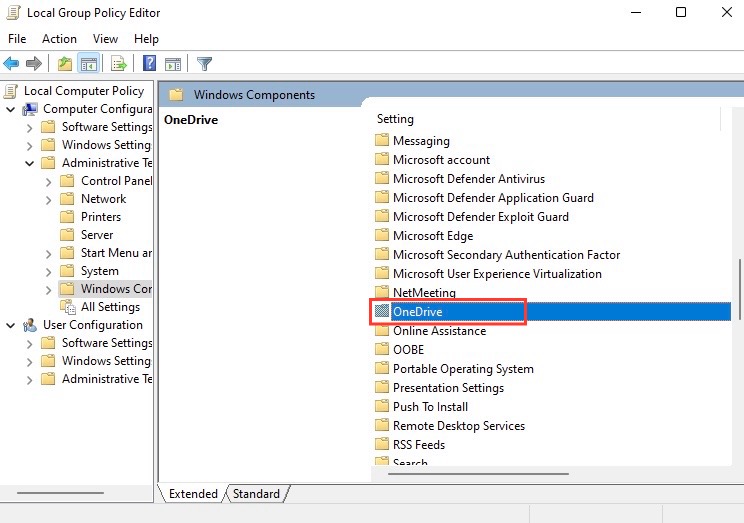Viewport: 744px width, 523px height.
Task: Click the settings list horizontal scrollbar
Action: click(x=478, y=474)
